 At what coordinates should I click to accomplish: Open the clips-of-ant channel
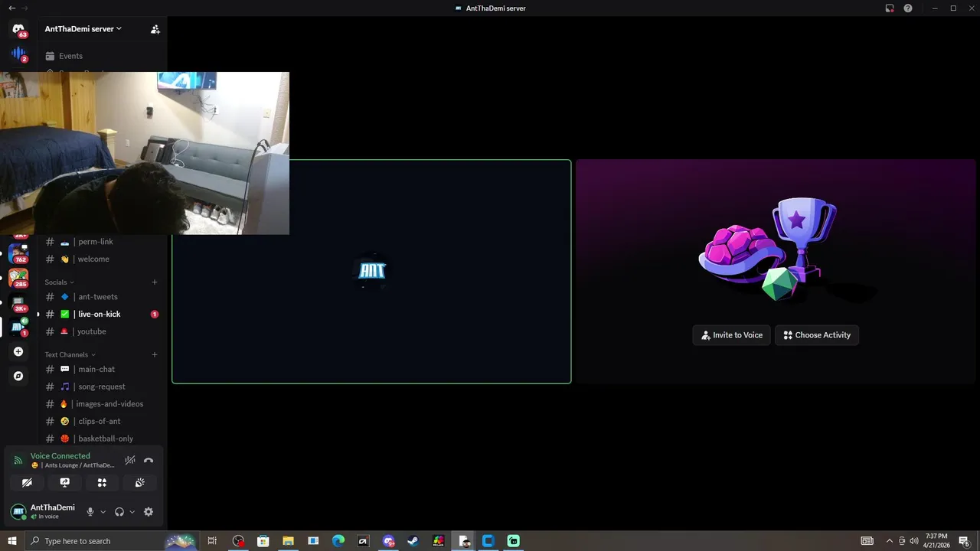[103, 422]
